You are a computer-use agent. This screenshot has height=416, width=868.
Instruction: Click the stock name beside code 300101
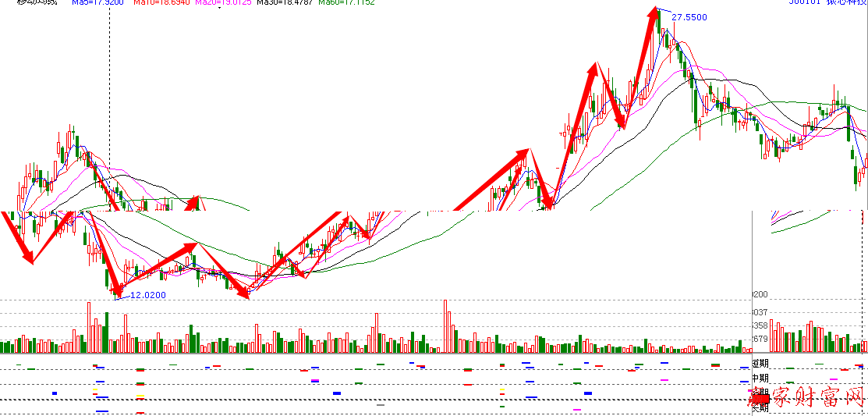click(847, 2)
